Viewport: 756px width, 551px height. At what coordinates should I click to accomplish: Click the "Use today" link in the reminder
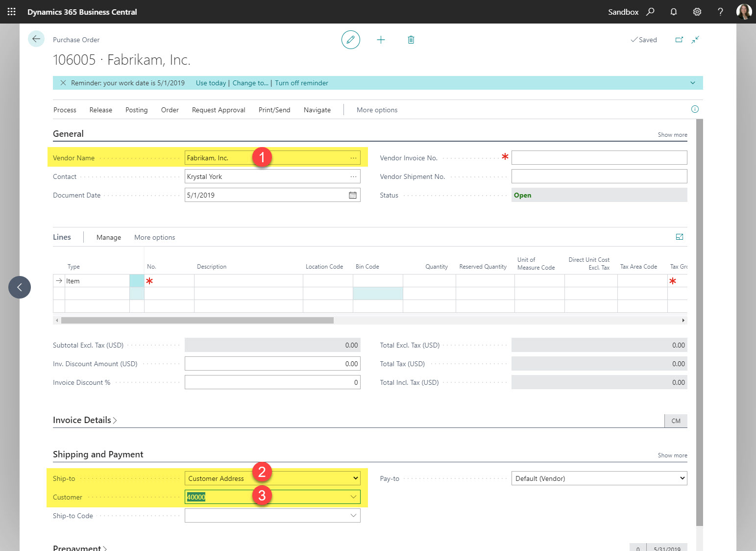211,83
